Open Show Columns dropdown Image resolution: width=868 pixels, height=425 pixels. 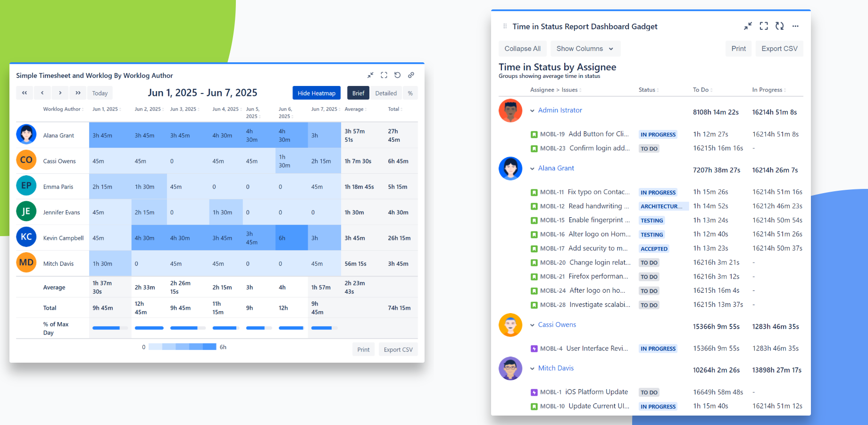[585, 49]
